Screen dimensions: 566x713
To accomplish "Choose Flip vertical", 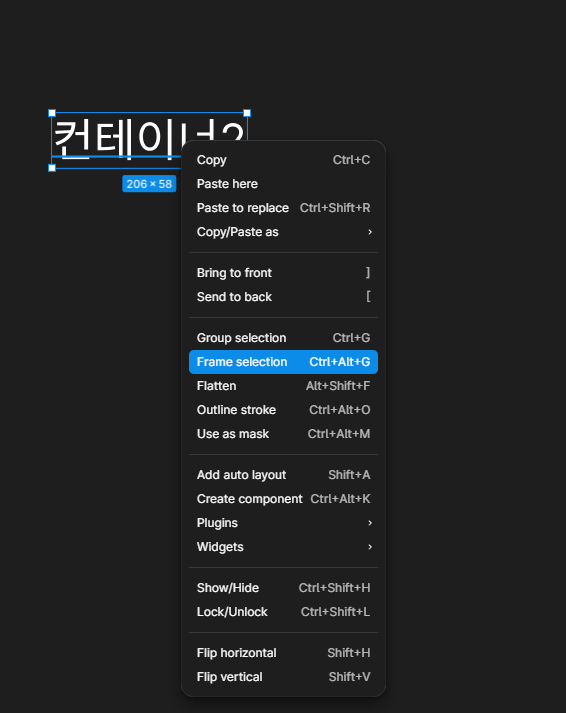I will coord(283,677).
